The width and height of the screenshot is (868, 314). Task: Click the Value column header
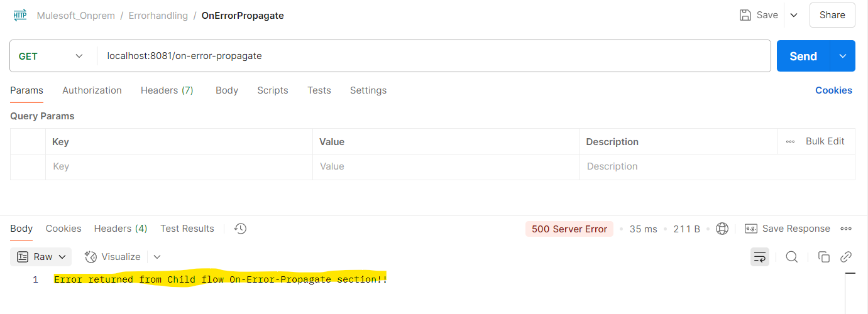point(332,142)
